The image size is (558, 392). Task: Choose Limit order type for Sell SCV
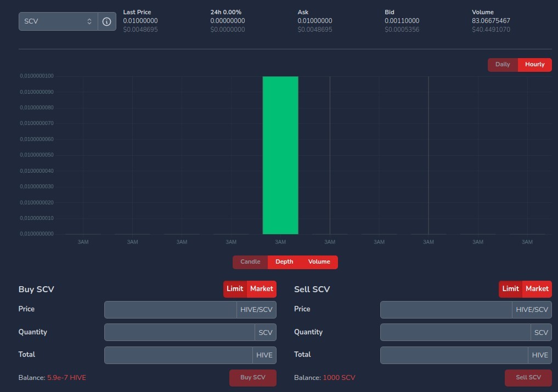coord(510,289)
